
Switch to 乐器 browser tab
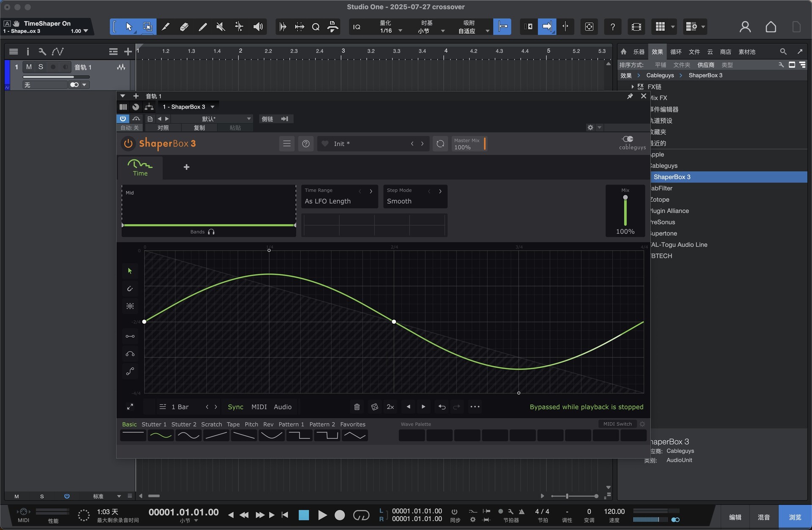[639, 52]
